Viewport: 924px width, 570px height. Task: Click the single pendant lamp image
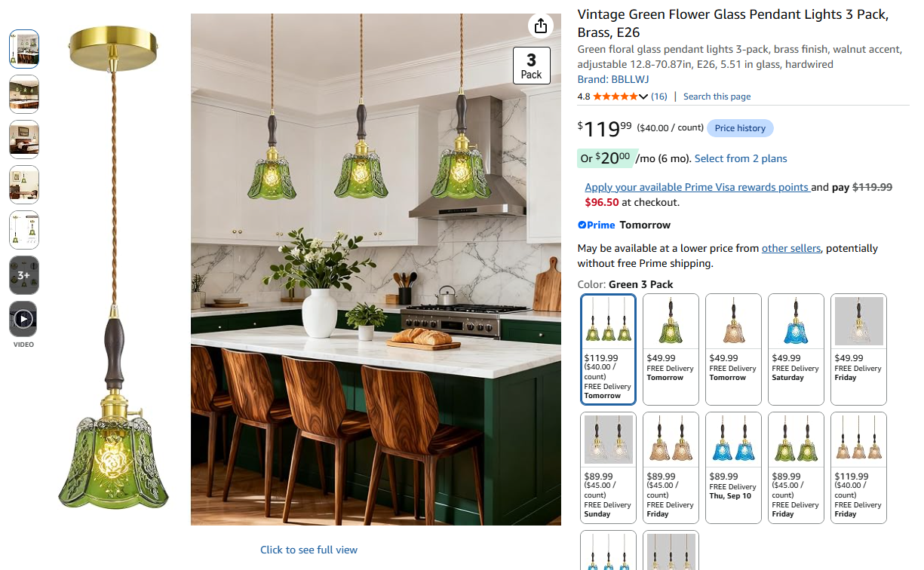115,269
